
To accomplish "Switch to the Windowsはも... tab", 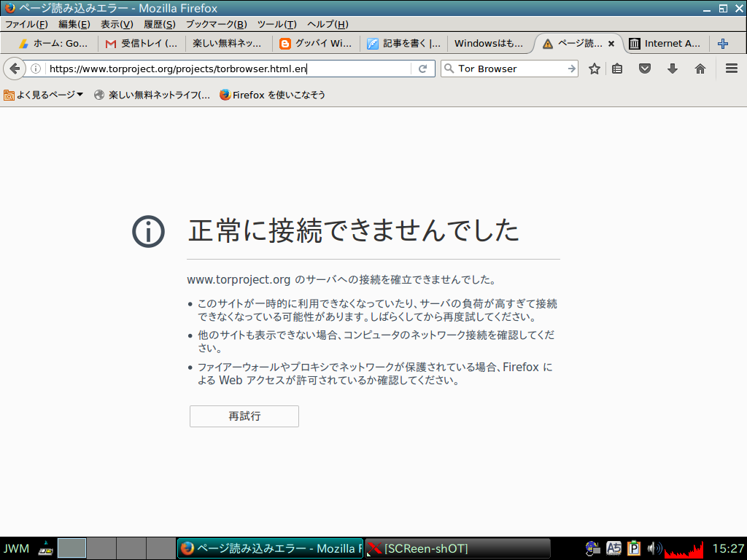I will point(491,44).
